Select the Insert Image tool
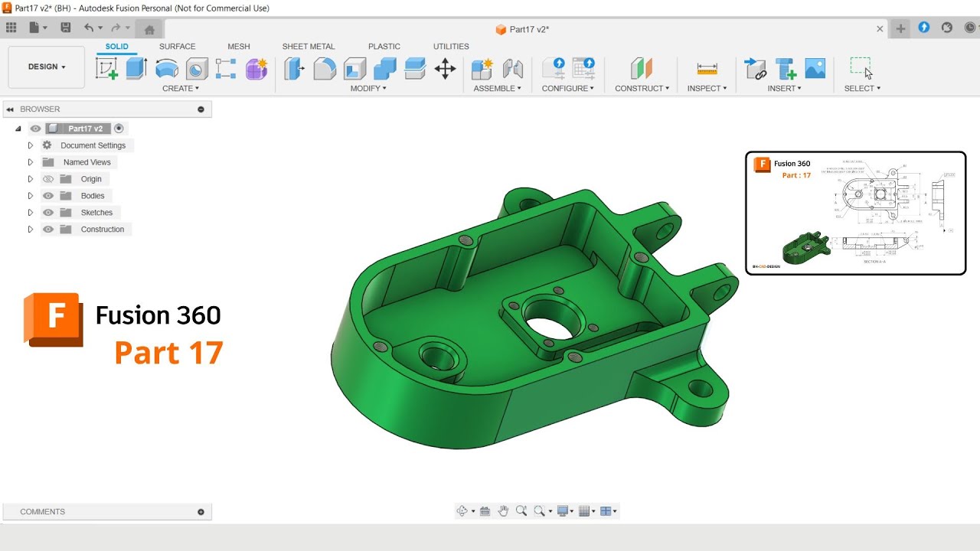Viewport: 980px width, 551px height. click(x=815, y=69)
